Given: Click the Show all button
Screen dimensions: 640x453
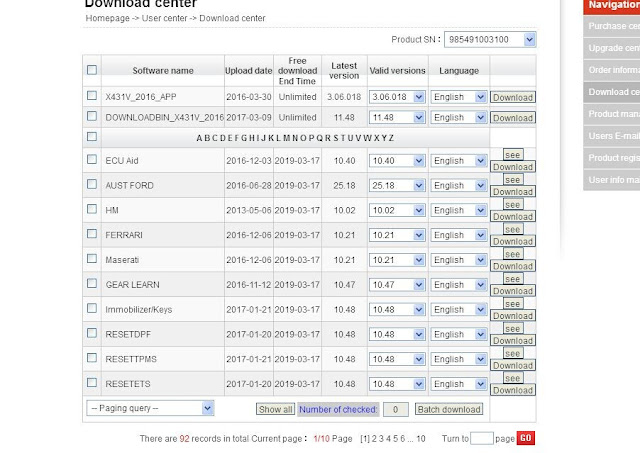Looking at the screenshot, I should click(x=276, y=409).
